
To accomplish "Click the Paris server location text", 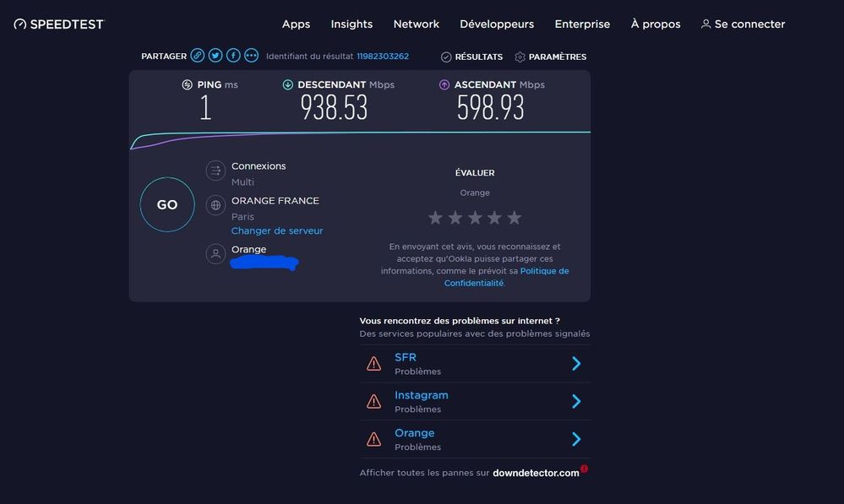I will (x=242, y=217).
